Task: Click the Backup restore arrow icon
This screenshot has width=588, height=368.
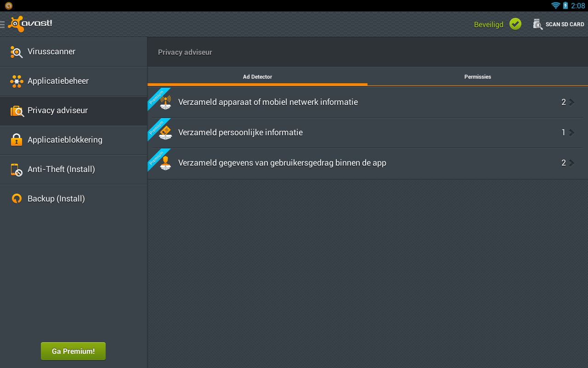Action: pyautogui.click(x=16, y=198)
